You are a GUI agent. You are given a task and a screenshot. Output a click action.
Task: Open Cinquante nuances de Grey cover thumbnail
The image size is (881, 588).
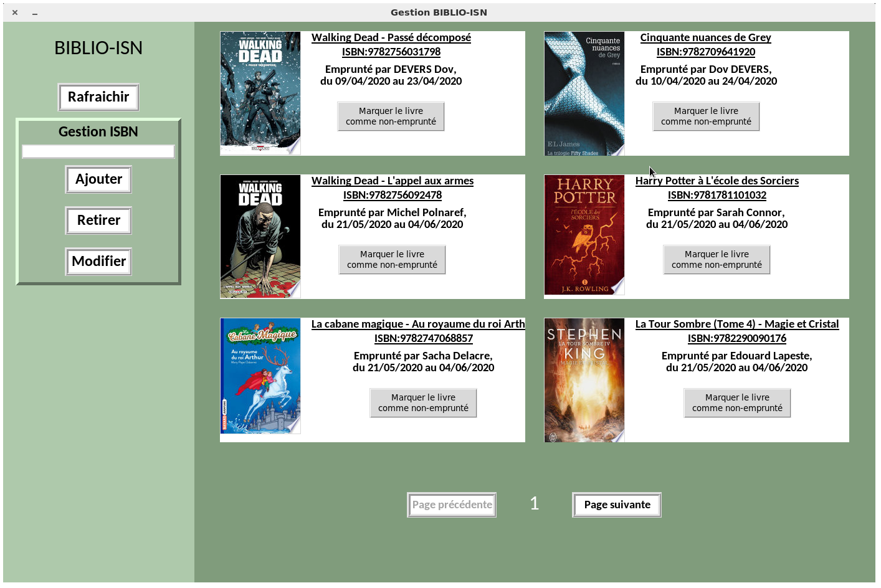click(x=584, y=93)
